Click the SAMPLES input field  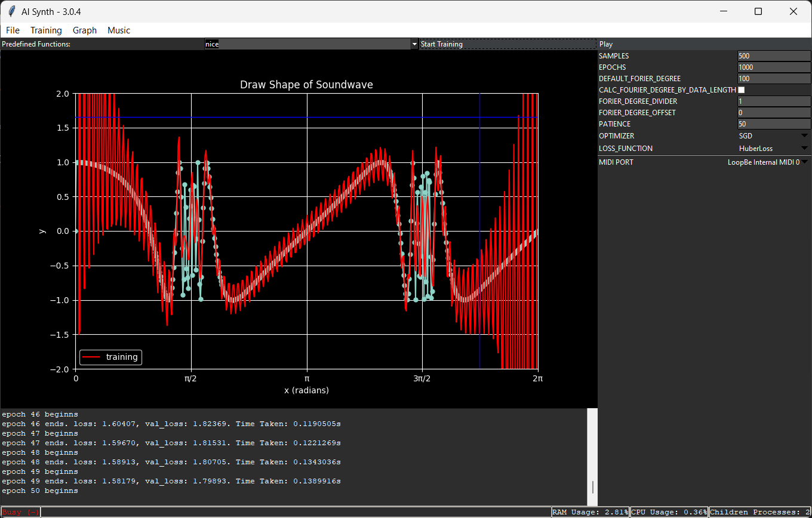click(774, 56)
